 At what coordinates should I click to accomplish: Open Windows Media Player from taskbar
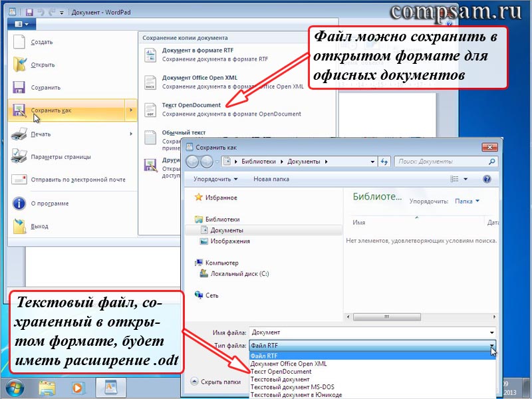coord(77,388)
